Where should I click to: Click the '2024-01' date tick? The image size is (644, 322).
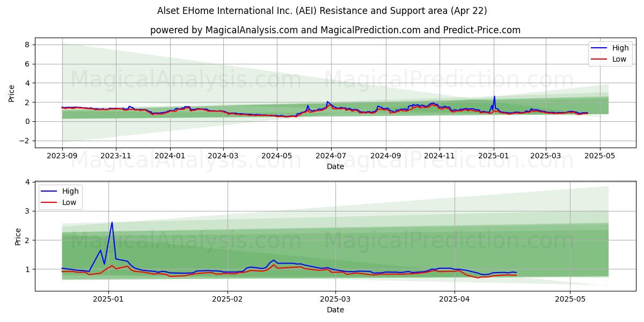click(x=170, y=156)
